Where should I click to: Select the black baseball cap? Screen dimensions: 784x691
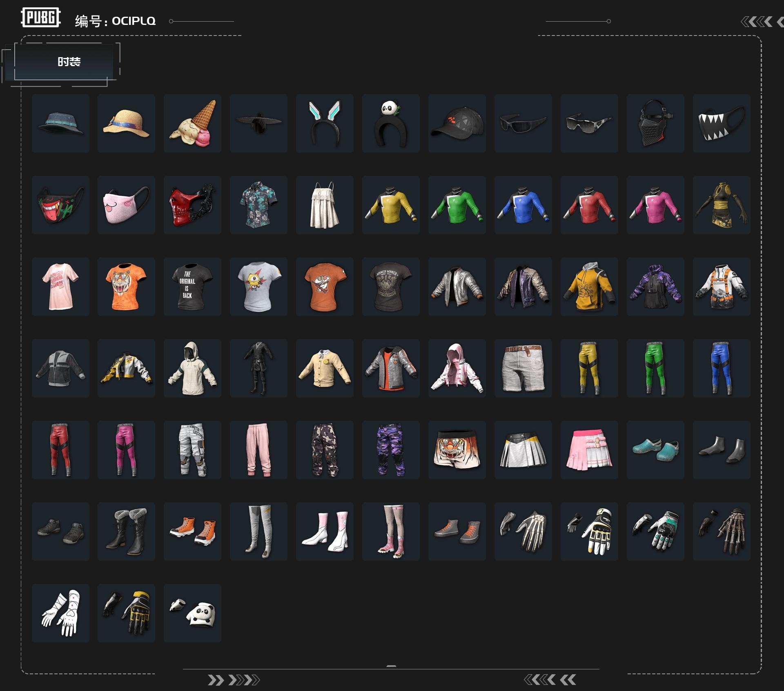[457, 123]
